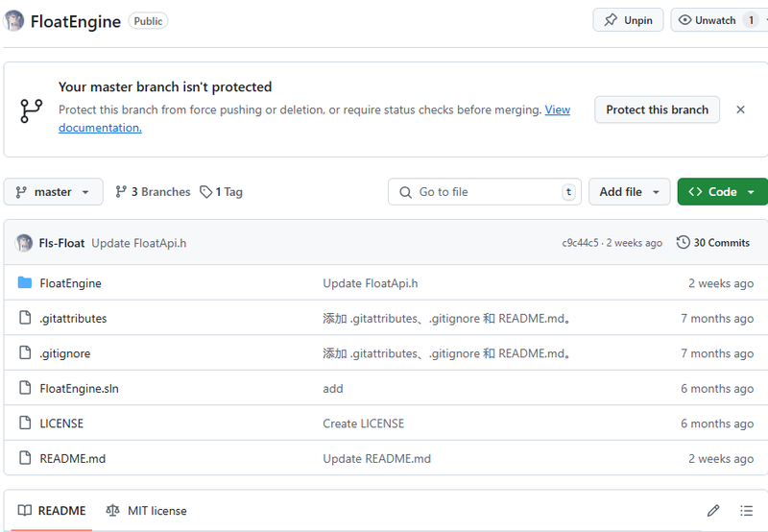Click the file icon beside .gitattributes
The width and height of the screenshot is (768, 532).
pyautogui.click(x=25, y=318)
